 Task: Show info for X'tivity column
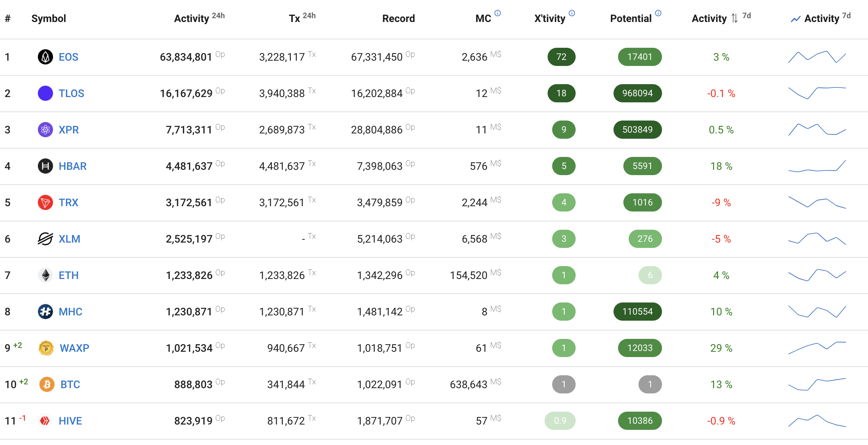point(572,13)
